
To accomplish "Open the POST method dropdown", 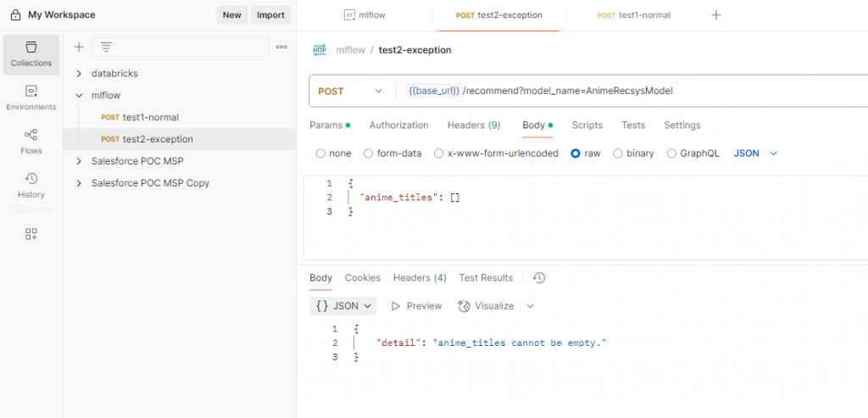I will point(350,91).
